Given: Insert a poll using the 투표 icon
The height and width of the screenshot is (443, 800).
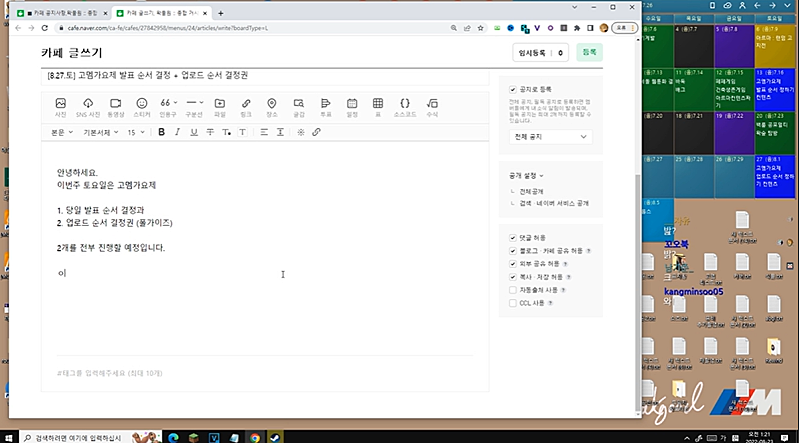Looking at the screenshot, I should pyautogui.click(x=326, y=108).
